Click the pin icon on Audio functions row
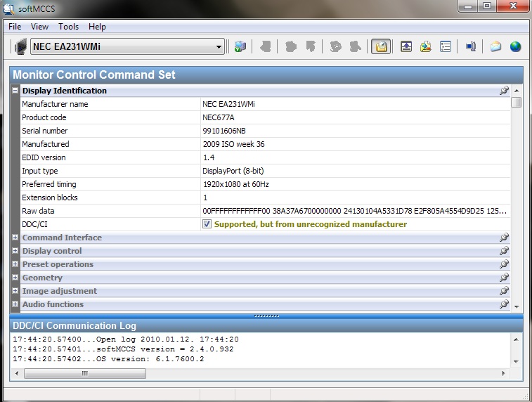Screen dimensions: 532x402 [504, 304]
